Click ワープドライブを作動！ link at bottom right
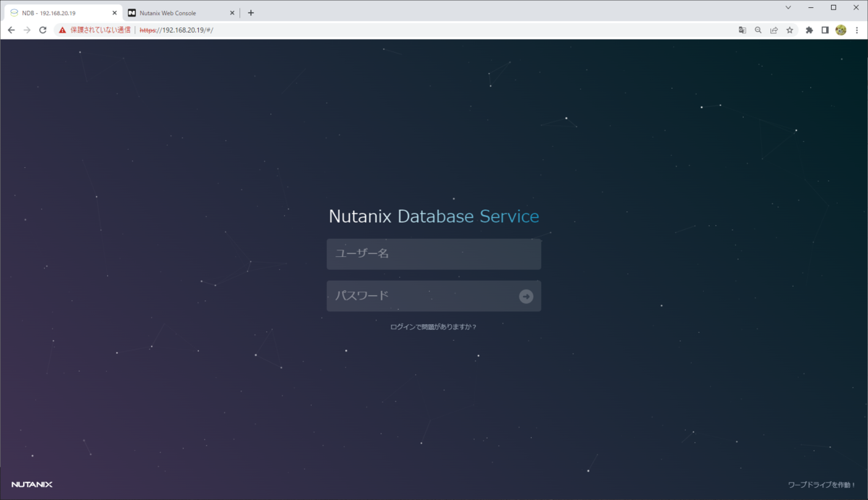 pos(823,485)
